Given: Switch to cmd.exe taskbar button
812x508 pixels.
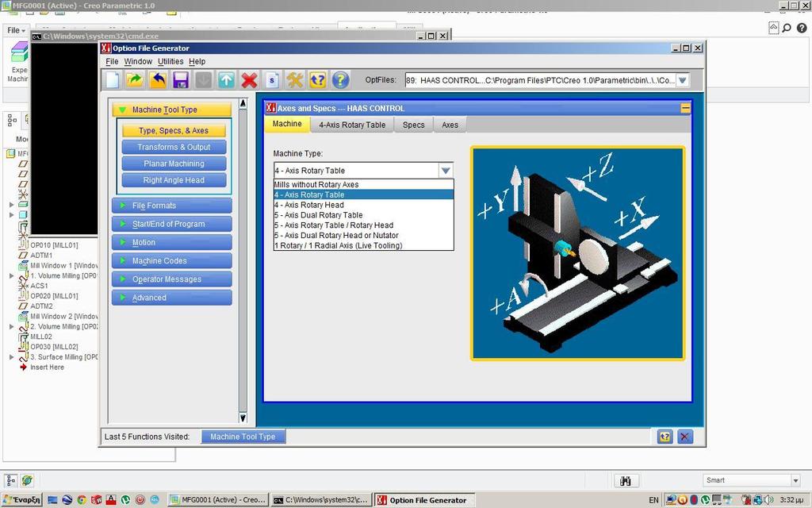Looking at the screenshot, I should point(321,500).
